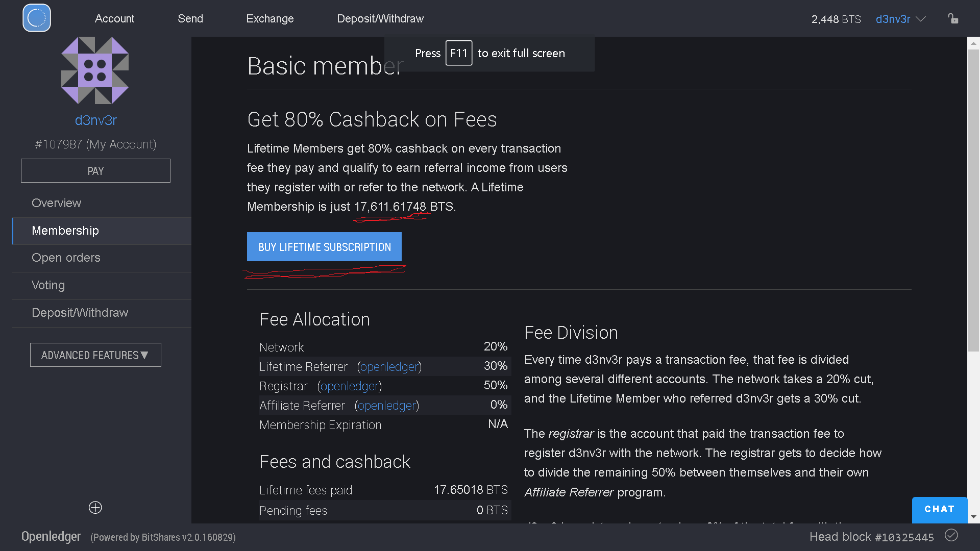
Task: Open the Voting sidebar item
Action: tap(102, 285)
